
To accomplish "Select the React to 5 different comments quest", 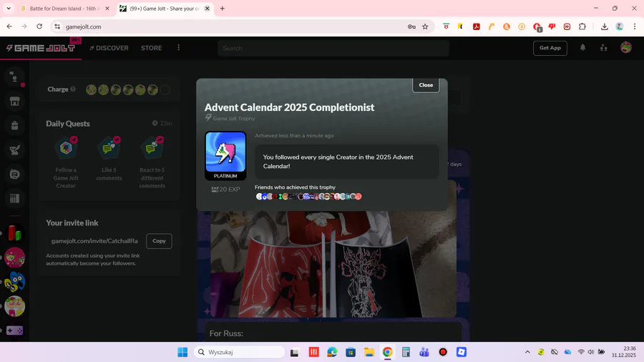I will tap(152, 162).
